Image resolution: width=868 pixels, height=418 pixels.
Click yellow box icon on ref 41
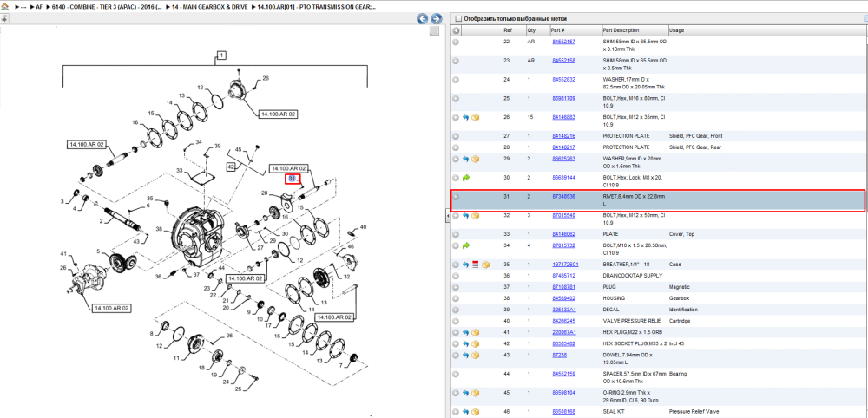pos(475,332)
